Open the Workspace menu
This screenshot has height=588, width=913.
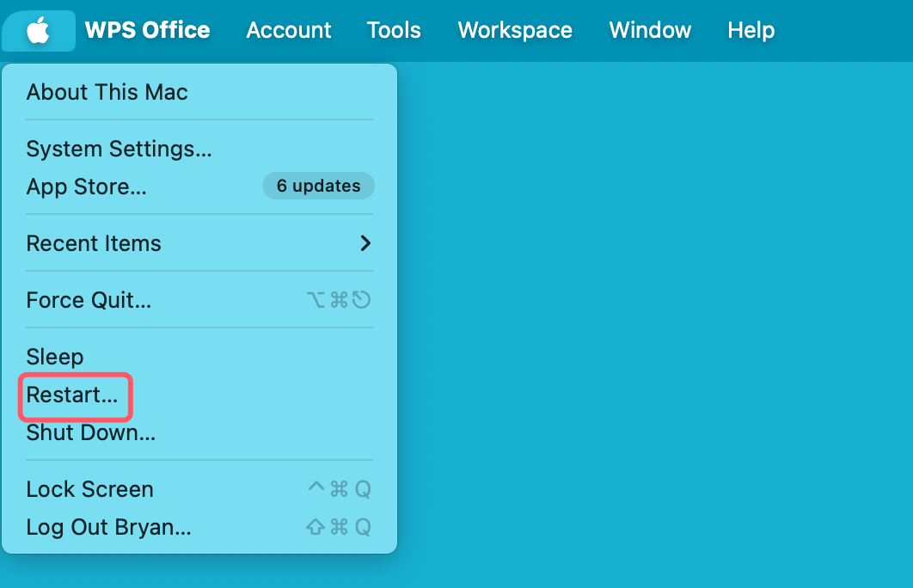click(x=515, y=31)
